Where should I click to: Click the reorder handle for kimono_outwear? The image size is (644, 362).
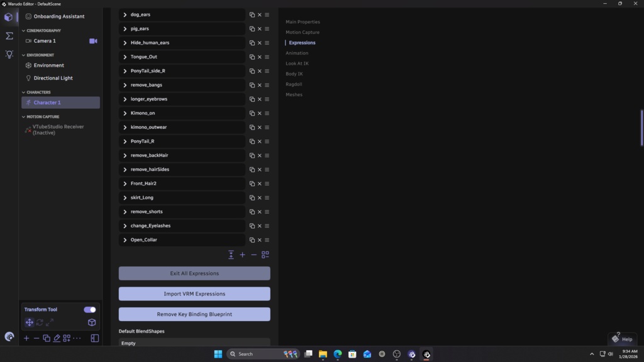pos(267,127)
